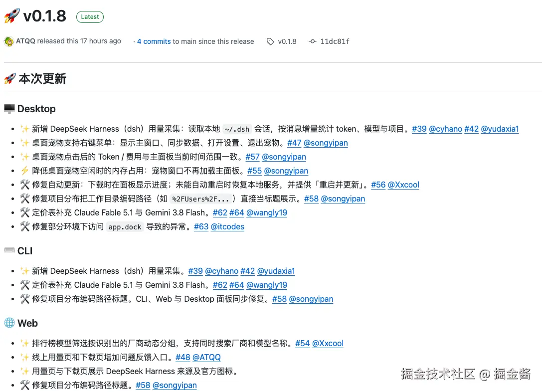Open #58 in the Desktop section
The height and width of the screenshot is (392, 542).
[312, 199]
